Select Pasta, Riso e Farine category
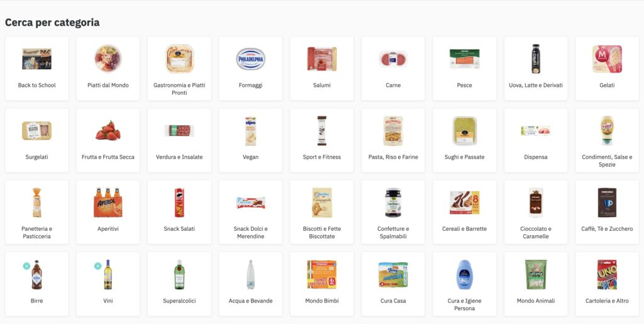This screenshot has height=324, width=644. click(393, 140)
